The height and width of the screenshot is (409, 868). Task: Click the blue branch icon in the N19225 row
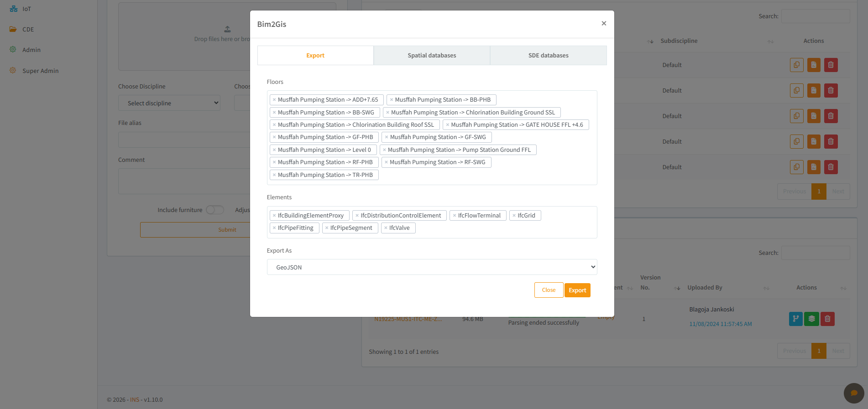[x=795, y=319]
